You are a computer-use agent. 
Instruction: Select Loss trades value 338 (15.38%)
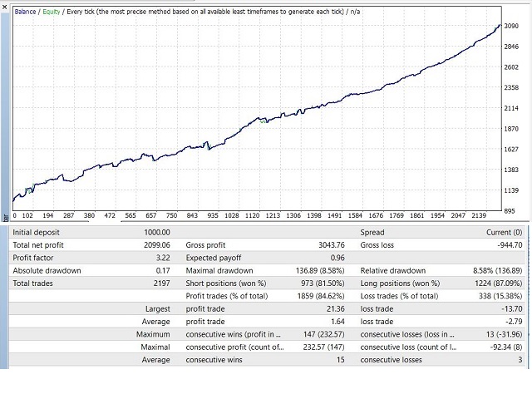(500, 296)
